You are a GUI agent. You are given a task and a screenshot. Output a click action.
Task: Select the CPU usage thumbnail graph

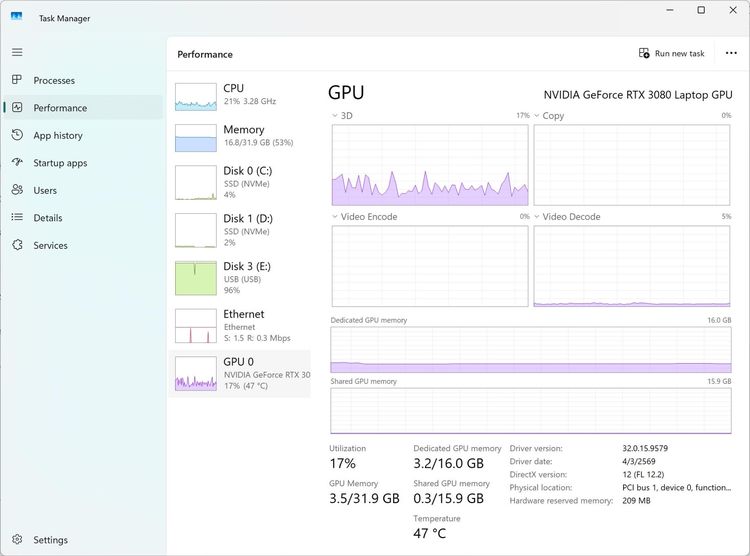coord(196,97)
